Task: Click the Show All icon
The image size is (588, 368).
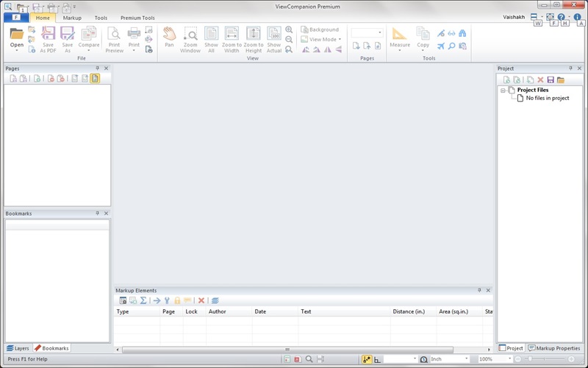Action: [211, 33]
